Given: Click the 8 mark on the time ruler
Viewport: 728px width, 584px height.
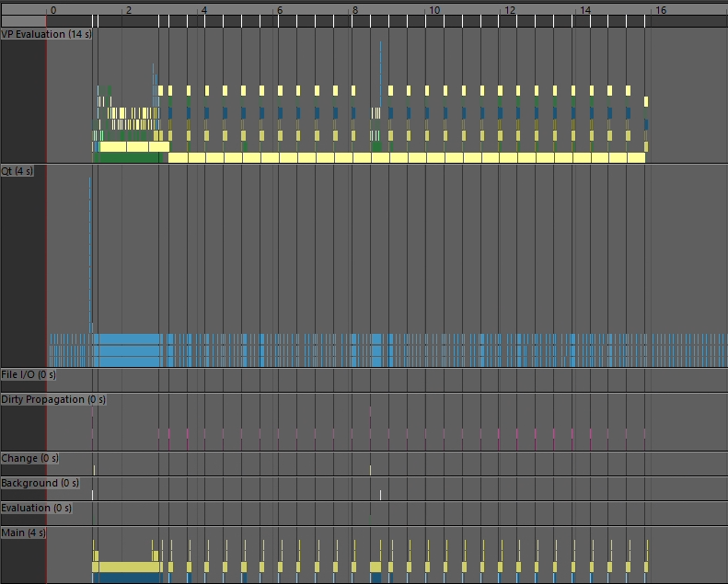Looking at the screenshot, I should click(354, 10).
